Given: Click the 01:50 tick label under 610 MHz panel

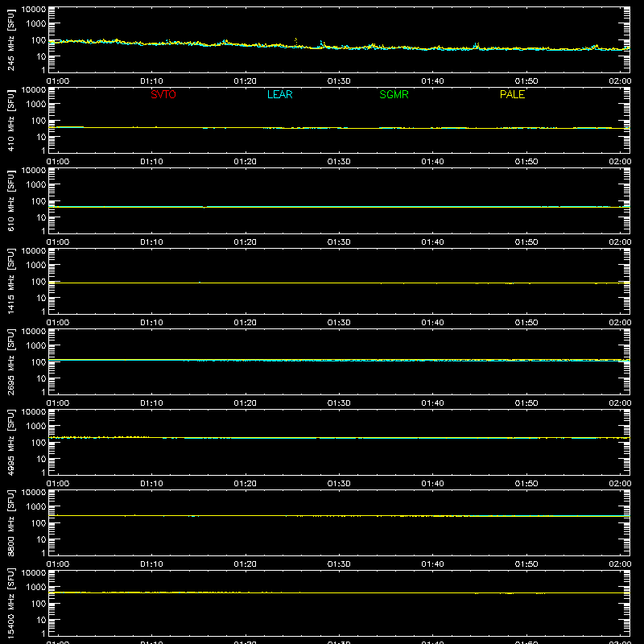Looking at the screenshot, I should coord(526,242).
